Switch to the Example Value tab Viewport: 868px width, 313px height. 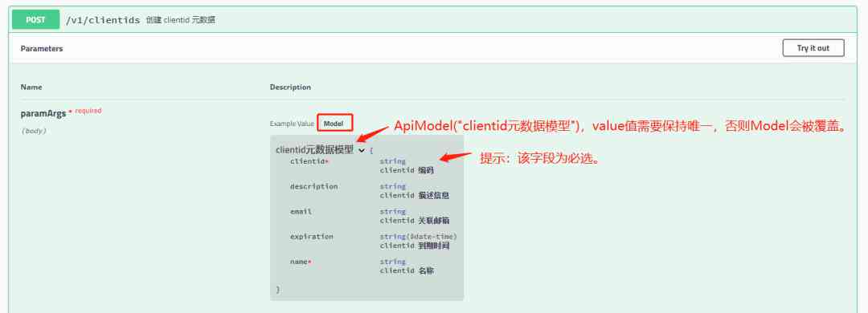click(x=292, y=124)
